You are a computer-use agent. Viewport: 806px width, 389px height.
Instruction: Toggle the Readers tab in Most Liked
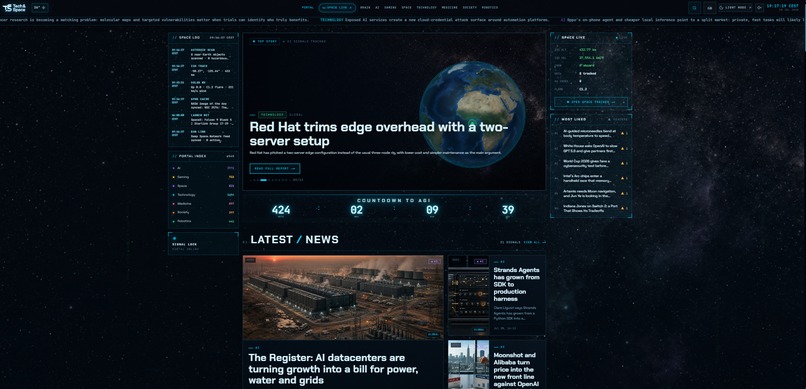pos(618,119)
